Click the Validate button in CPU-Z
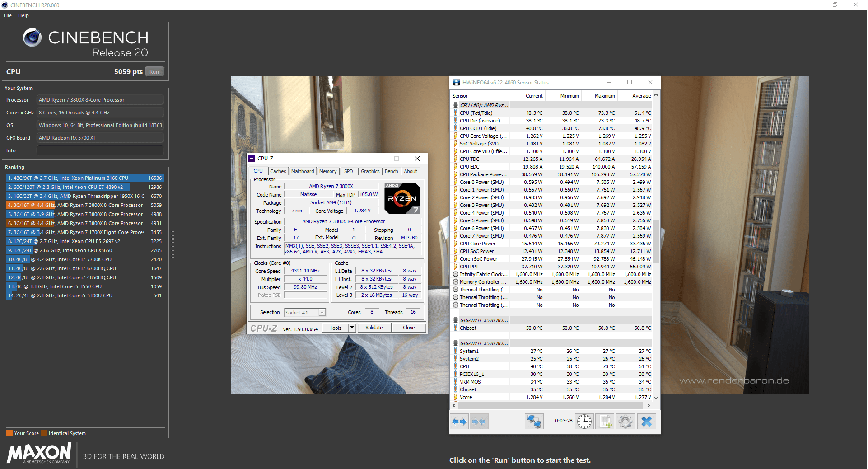 374,328
